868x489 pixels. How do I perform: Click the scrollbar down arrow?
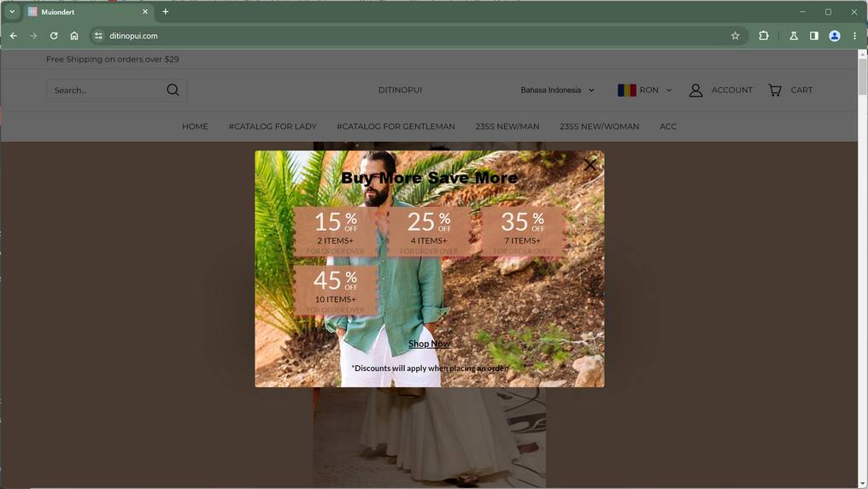point(863,484)
